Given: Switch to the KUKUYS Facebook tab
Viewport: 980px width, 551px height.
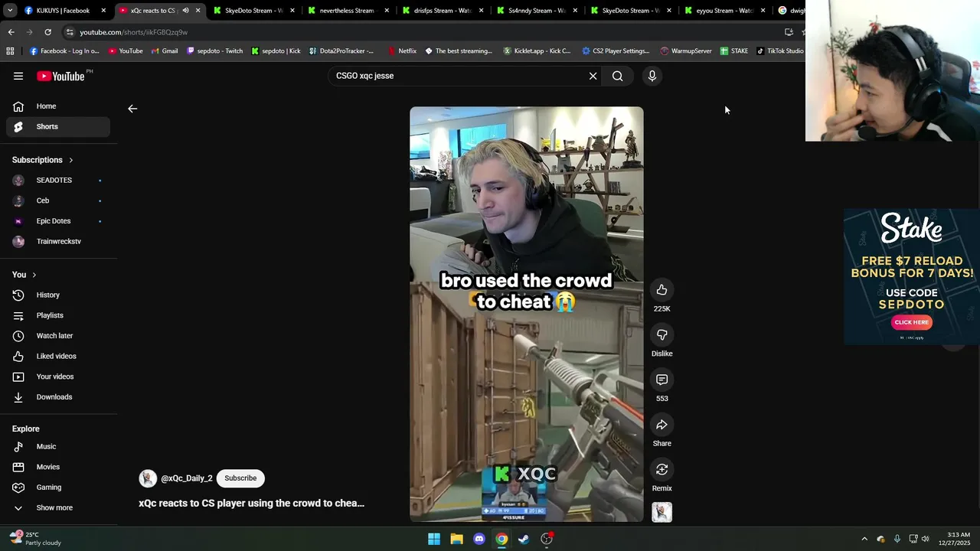Looking at the screenshot, I should tap(64, 11).
